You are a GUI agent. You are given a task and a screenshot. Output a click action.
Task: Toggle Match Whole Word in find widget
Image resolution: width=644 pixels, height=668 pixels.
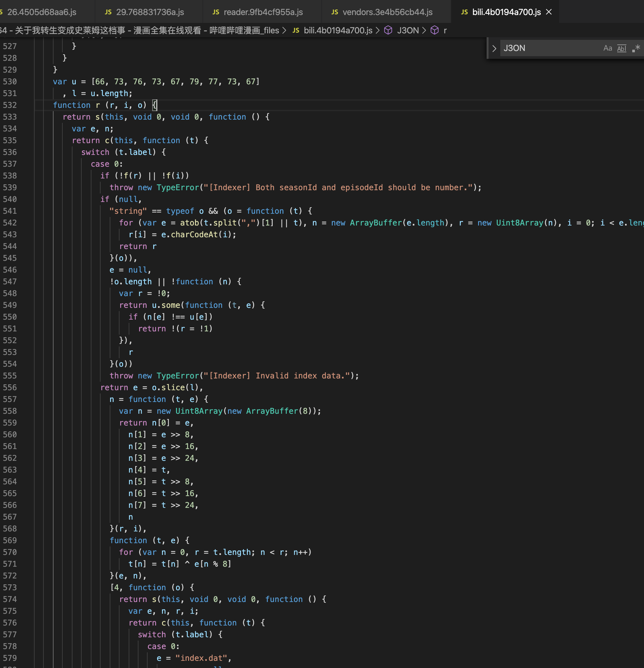click(621, 48)
